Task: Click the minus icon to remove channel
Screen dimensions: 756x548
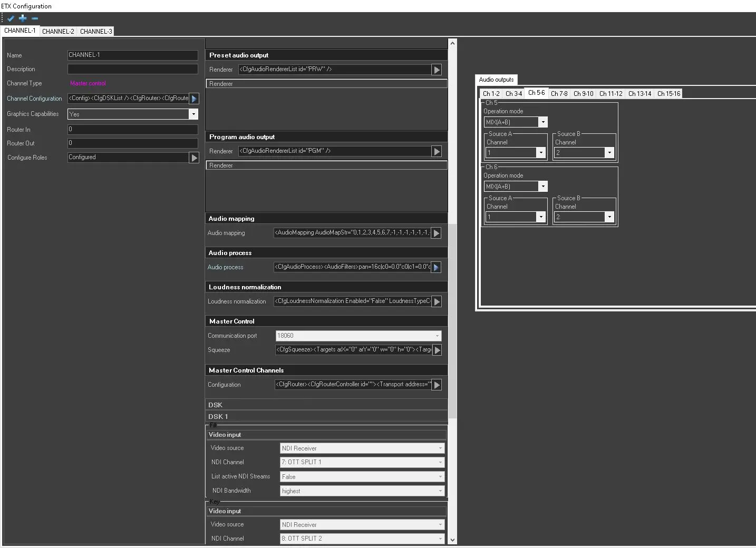Action: tap(35, 18)
